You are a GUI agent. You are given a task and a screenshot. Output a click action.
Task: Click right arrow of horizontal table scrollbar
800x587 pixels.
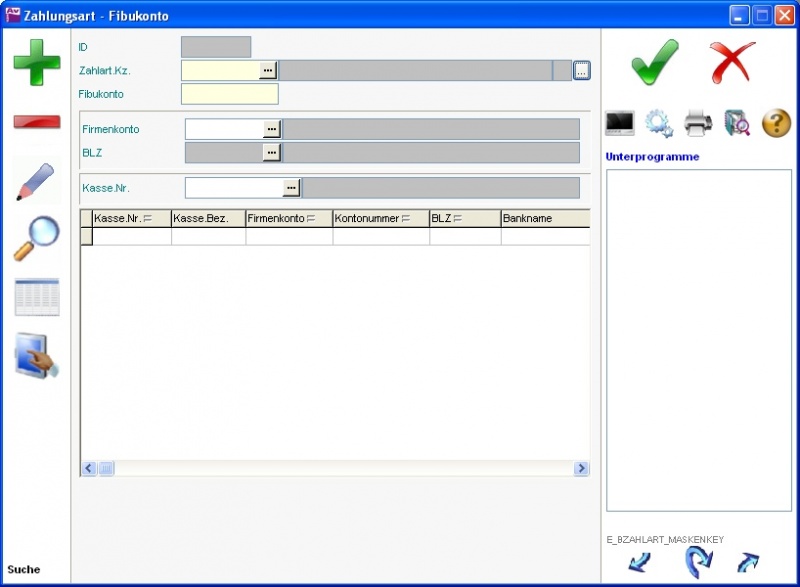pos(581,468)
